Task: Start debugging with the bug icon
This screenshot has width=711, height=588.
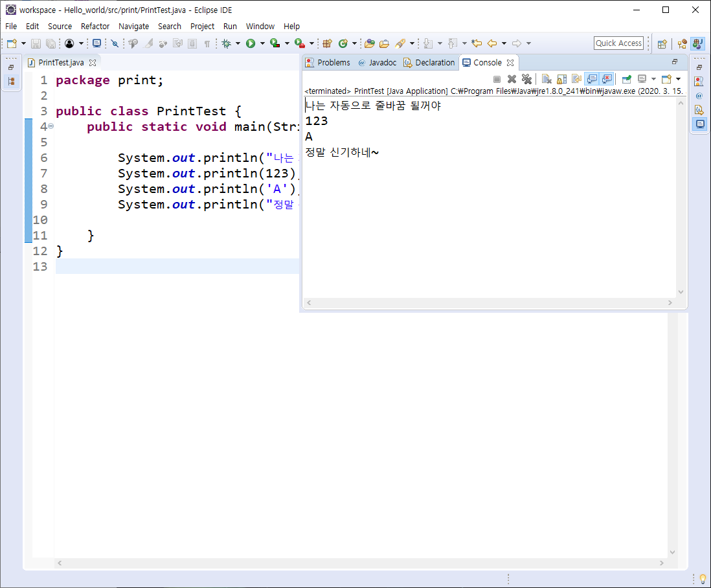Action: (227, 43)
